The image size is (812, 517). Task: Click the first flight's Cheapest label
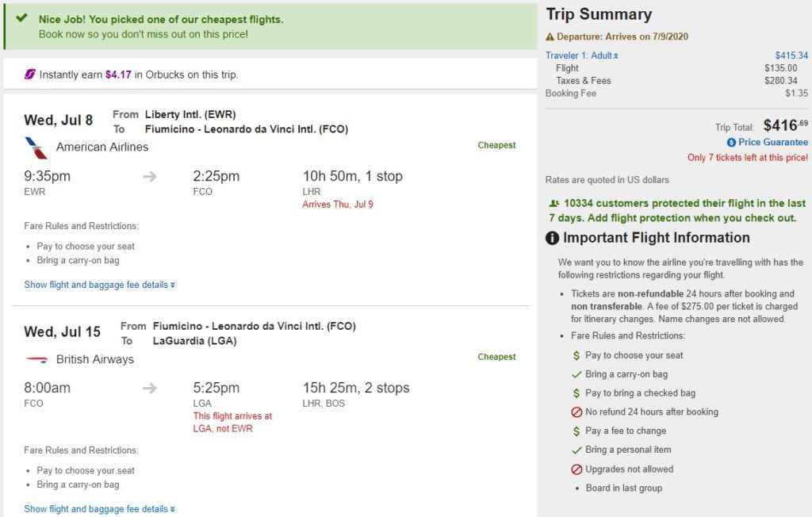tap(496, 145)
